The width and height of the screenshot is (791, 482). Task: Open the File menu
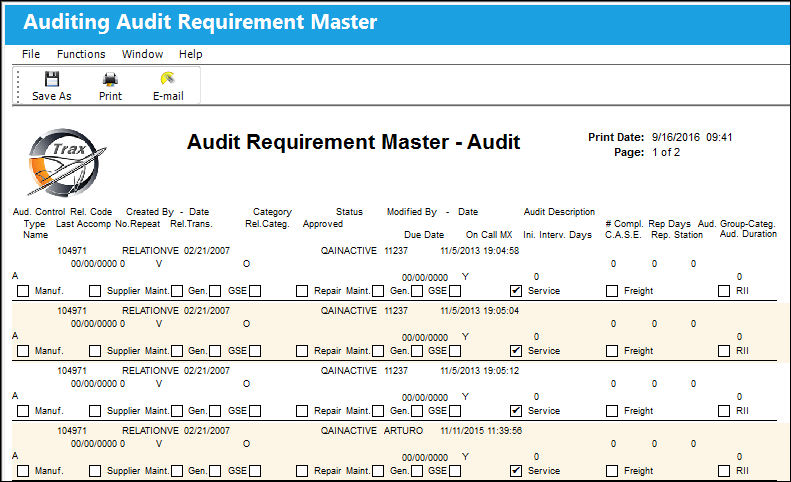(x=31, y=54)
